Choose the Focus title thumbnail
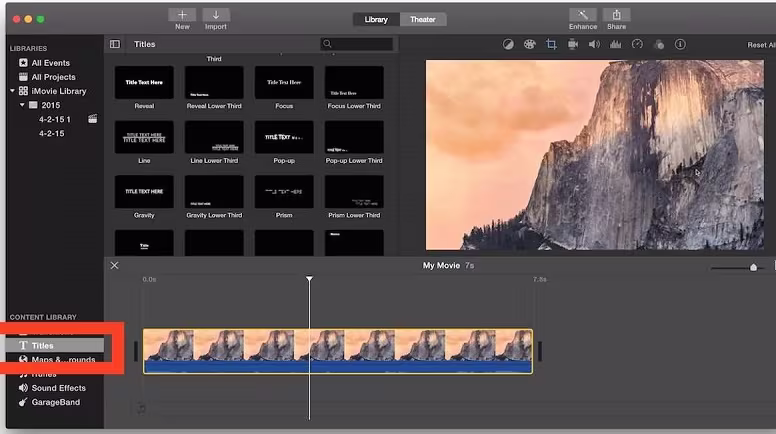Image resolution: width=776 pixels, height=434 pixels. (x=284, y=82)
